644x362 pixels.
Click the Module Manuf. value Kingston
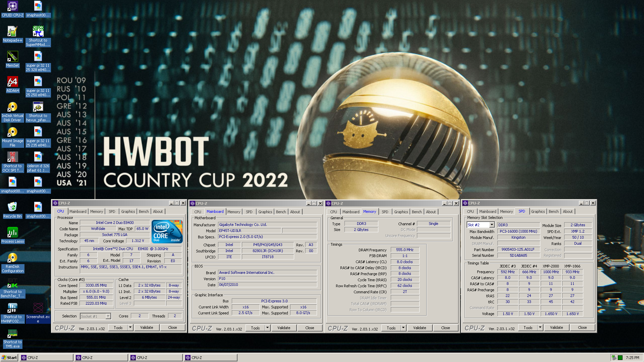[x=518, y=237]
